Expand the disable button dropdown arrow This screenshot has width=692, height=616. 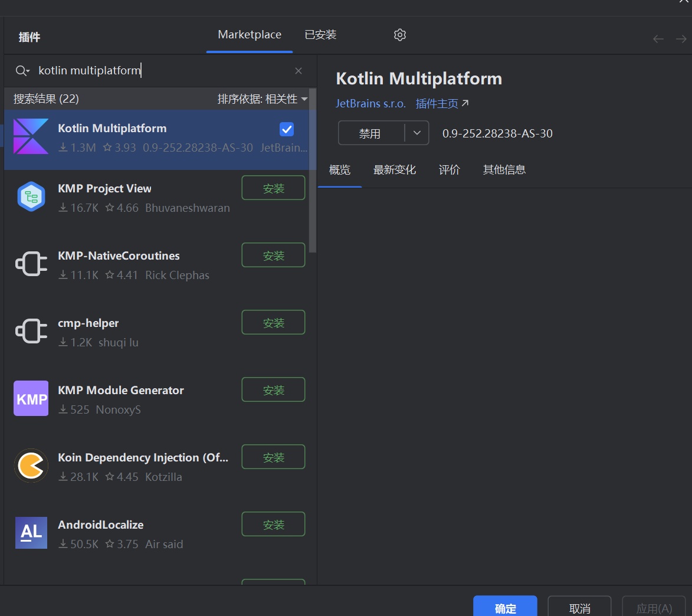pos(416,133)
